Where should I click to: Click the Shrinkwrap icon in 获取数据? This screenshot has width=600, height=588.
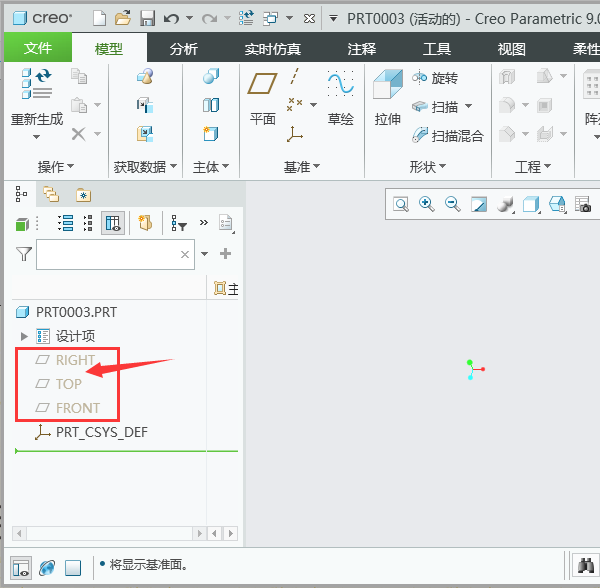(x=145, y=134)
